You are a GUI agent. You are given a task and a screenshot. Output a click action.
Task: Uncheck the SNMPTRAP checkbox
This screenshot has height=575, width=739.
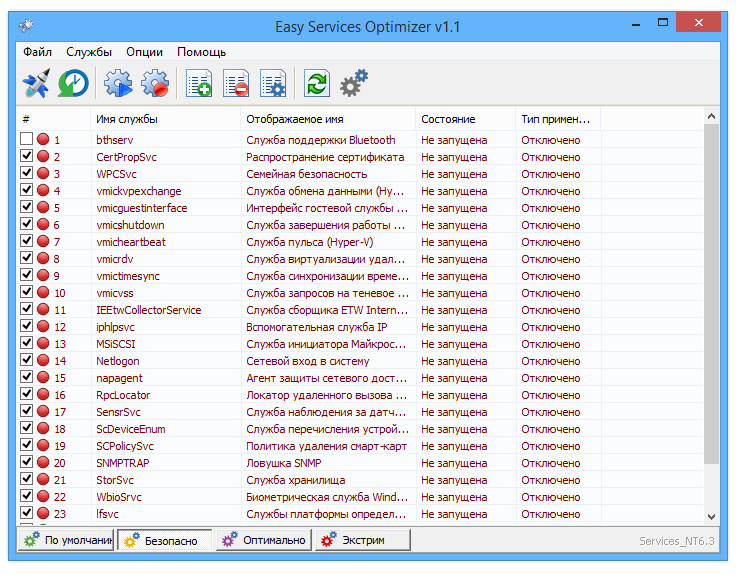tap(26, 462)
